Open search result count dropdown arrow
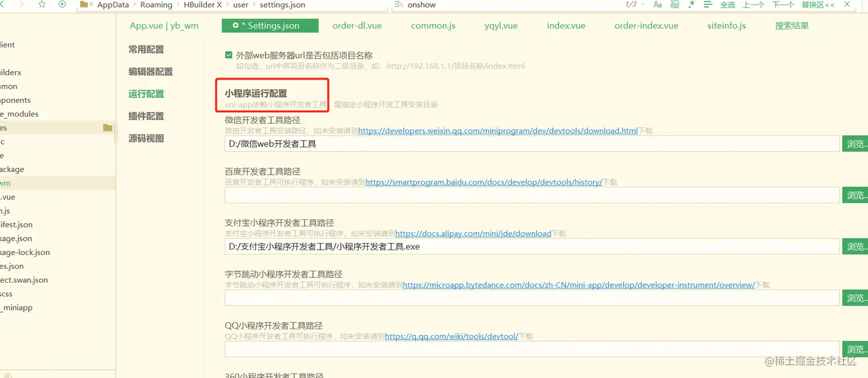 (642, 5)
